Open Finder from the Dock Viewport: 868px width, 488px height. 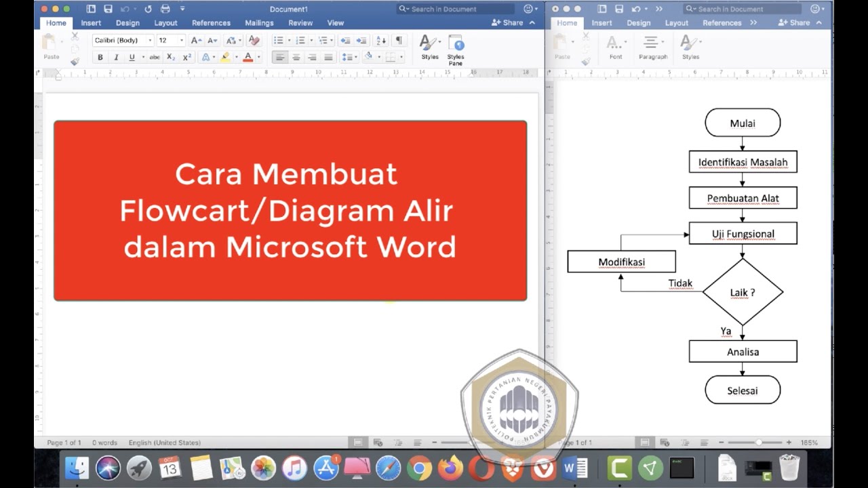(x=77, y=468)
